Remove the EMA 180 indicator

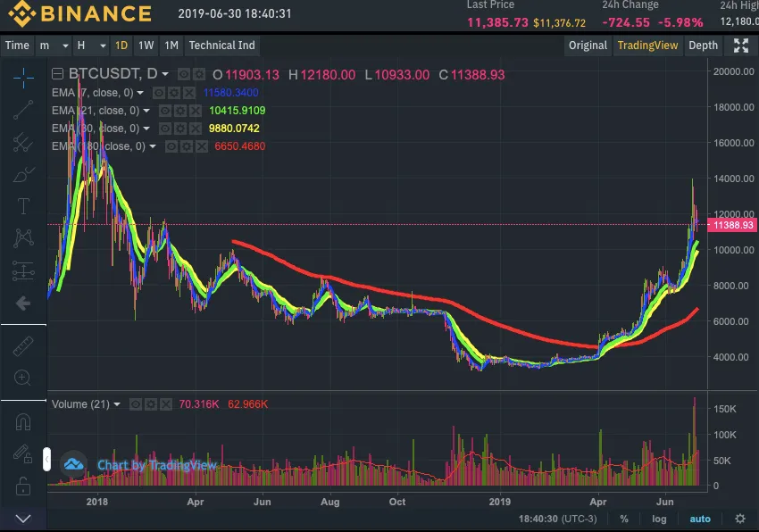(202, 146)
